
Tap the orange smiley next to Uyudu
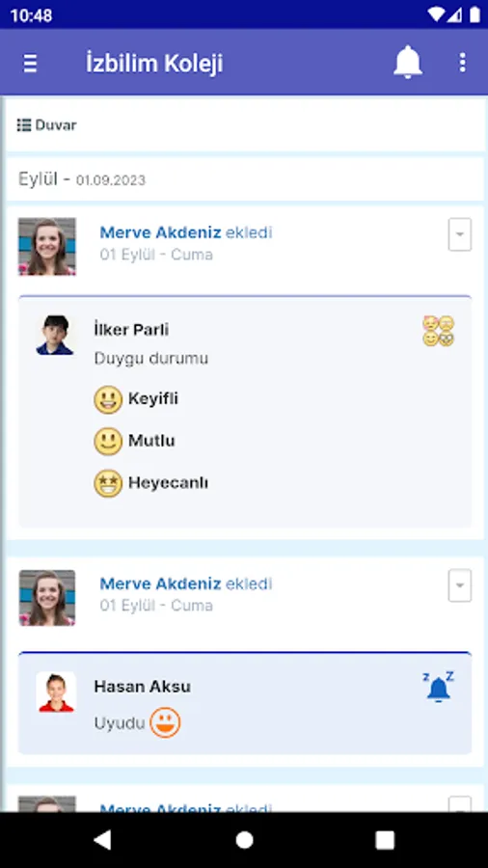click(166, 722)
